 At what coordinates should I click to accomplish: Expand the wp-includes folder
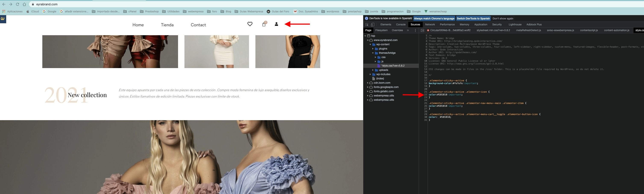coord(370,74)
